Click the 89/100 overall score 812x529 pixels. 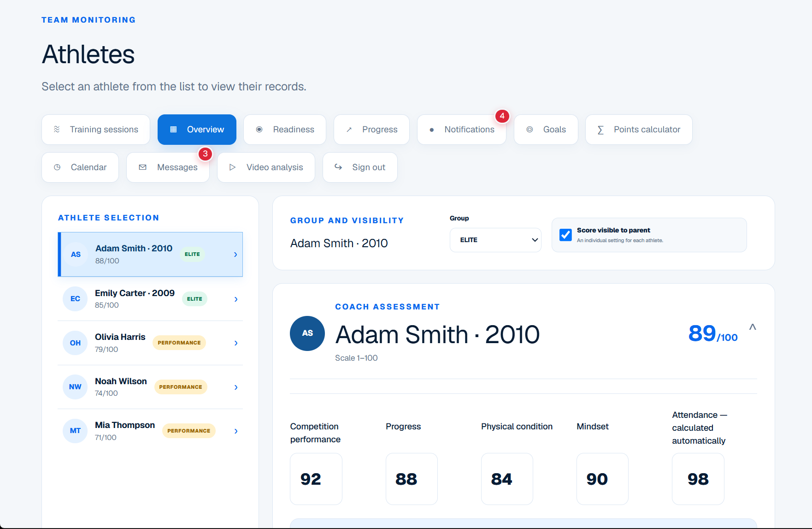pos(713,333)
